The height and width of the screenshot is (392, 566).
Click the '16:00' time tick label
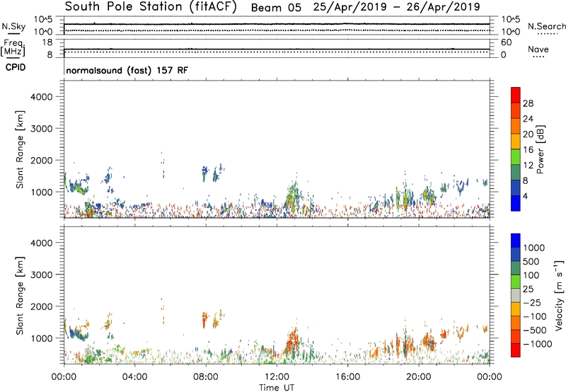click(x=347, y=377)
